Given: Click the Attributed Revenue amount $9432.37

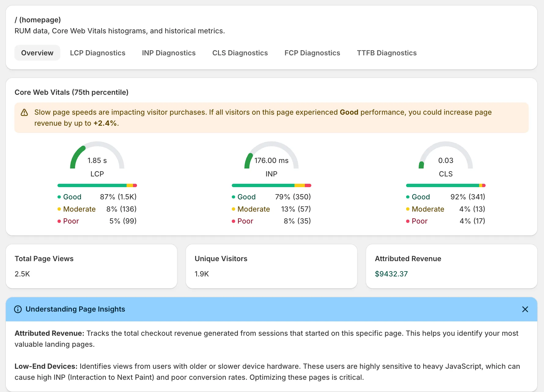Looking at the screenshot, I should [391, 274].
